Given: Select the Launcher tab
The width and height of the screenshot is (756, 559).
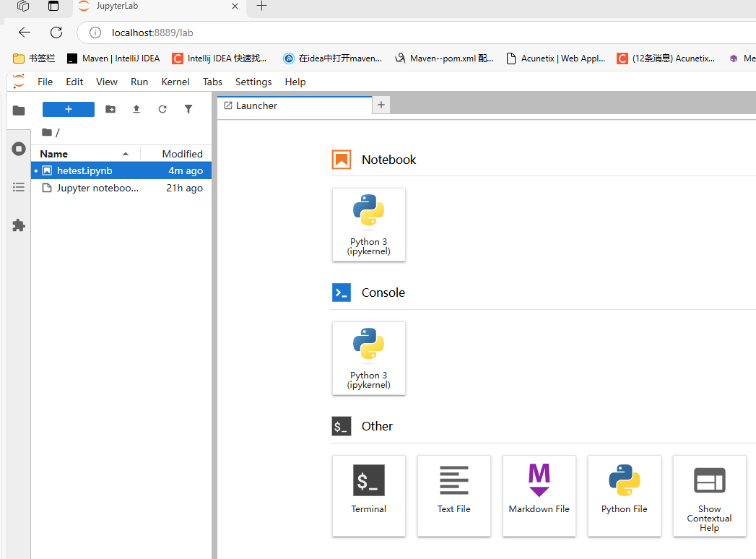Looking at the screenshot, I should click(295, 105).
